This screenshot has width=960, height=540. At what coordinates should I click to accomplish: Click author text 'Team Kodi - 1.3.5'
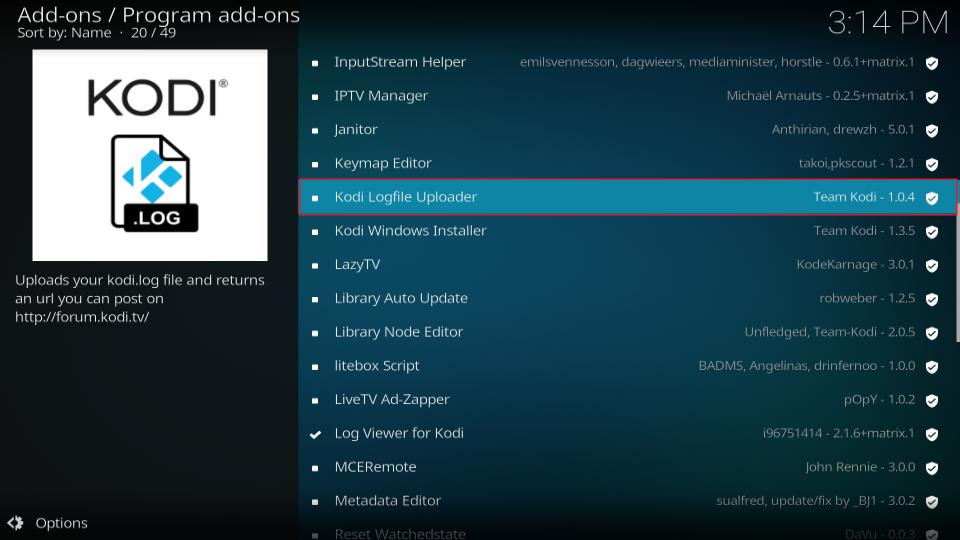point(864,231)
